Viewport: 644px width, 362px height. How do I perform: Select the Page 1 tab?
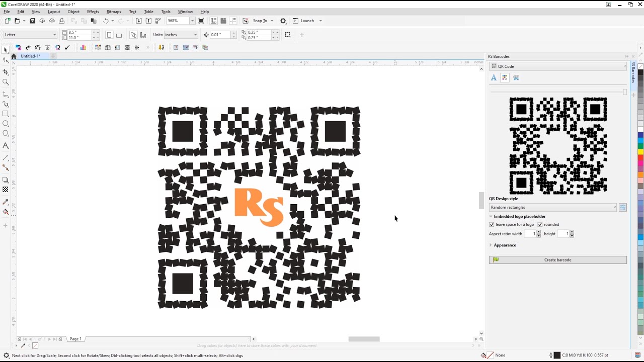75,339
